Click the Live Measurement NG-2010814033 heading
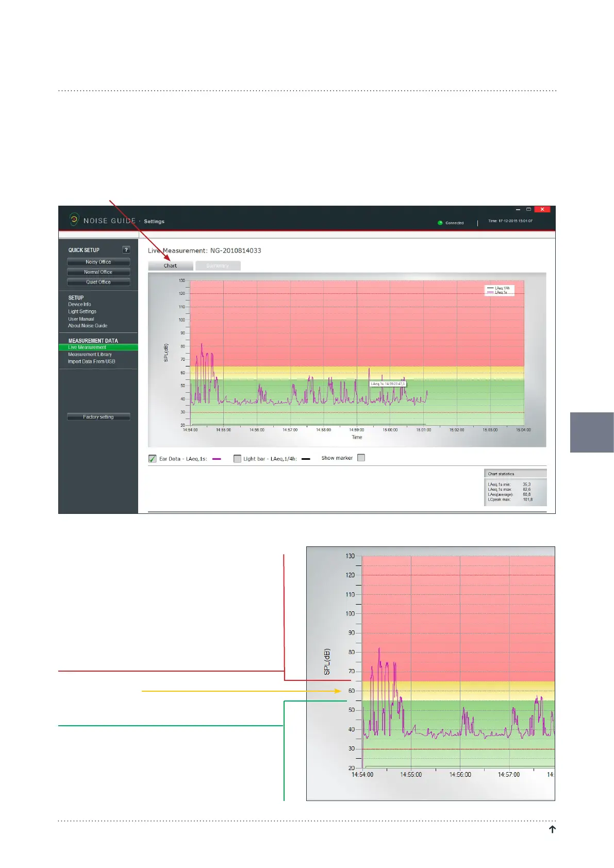614x868 pixels. (x=205, y=251)
